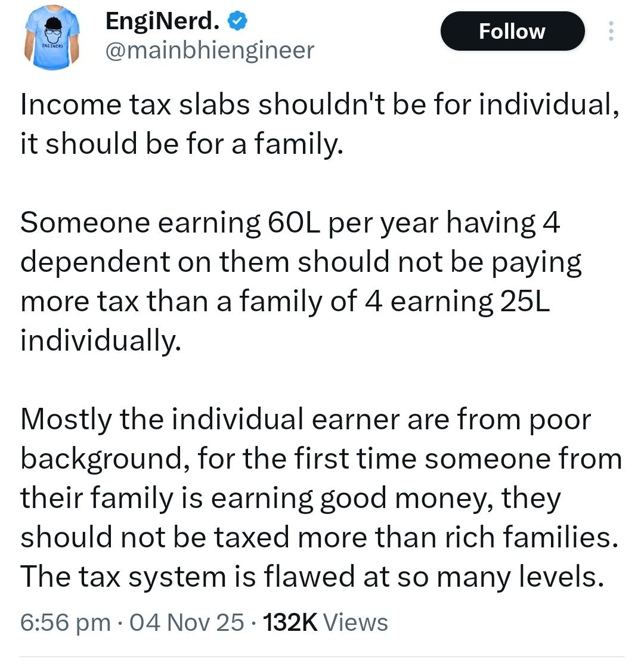Image resolution: width=644 pixels, height=672 pixels.
Task: Click the 132K view count number
Action: [x=289, y=623]
